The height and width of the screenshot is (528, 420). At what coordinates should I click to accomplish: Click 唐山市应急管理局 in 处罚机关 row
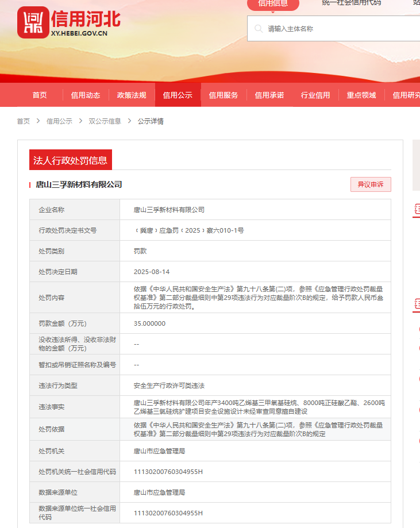(x=159, y=451)
